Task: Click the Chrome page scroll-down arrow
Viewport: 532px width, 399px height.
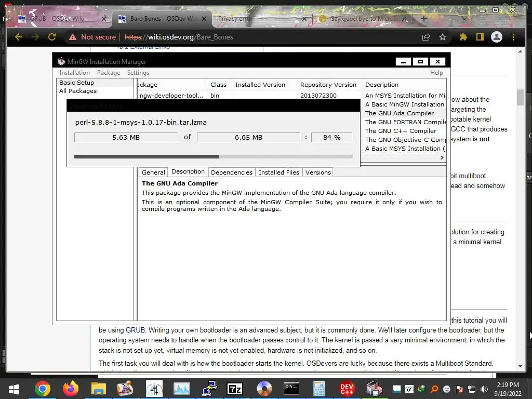Action: tap(521, 366)
